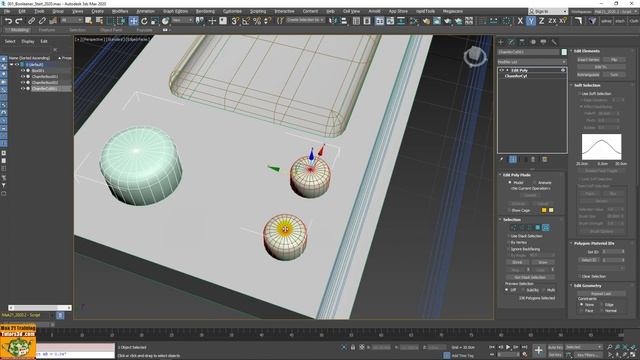640x360 pixels.
Task: Click the Grow selection button
Action: click(543, 262)
